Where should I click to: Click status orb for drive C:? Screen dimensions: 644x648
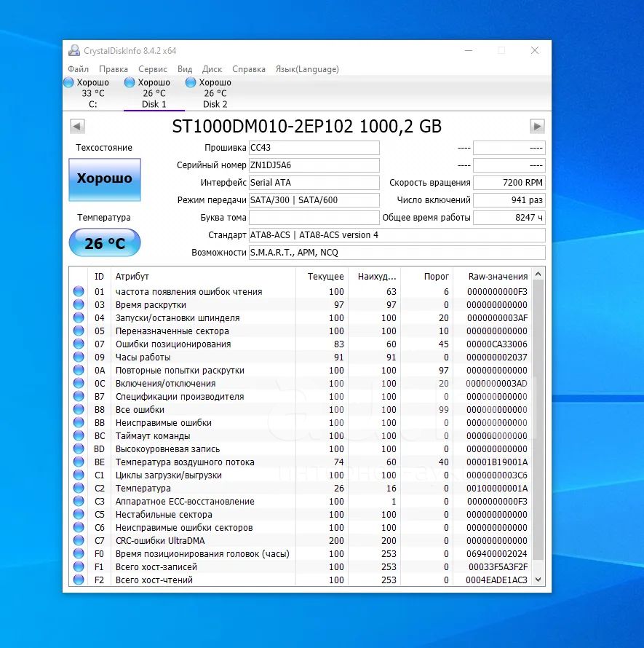pos(68,82)
